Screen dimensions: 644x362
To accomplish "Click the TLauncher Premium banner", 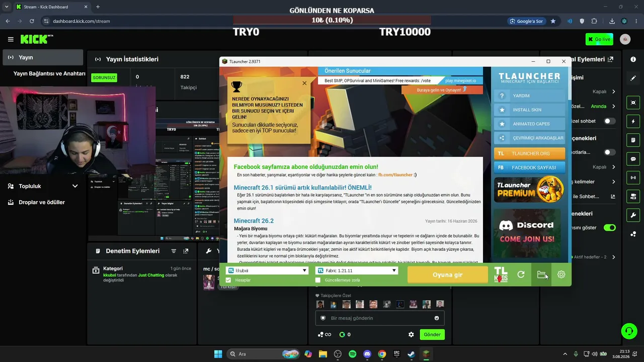I will pos(529,190).
